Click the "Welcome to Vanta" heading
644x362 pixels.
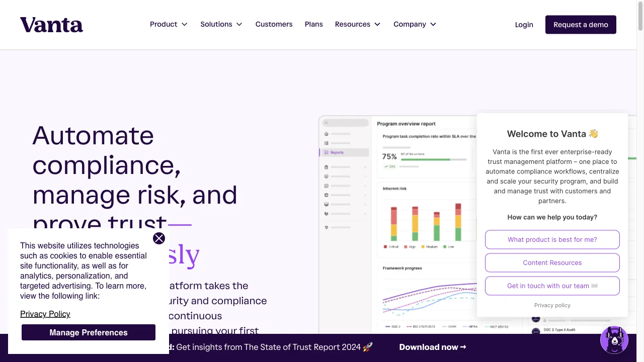[x=552, y=134]
